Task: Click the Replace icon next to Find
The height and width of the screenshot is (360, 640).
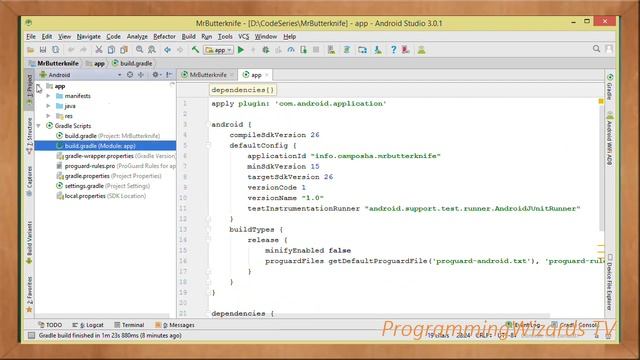Action: pos(152,50)
